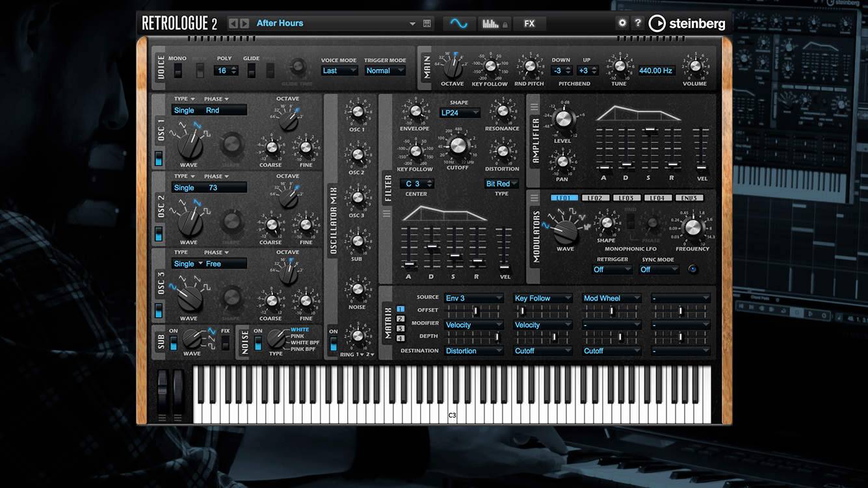868x488 pixels.
Task: Open matrix source dropdown showing Mod Wheel
Action: (612, 298)
